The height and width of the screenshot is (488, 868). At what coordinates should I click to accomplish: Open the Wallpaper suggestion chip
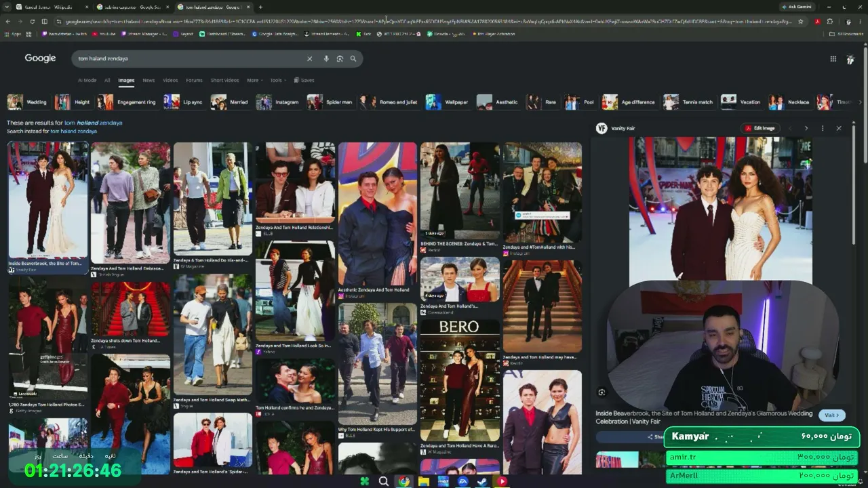coord(448,102)
